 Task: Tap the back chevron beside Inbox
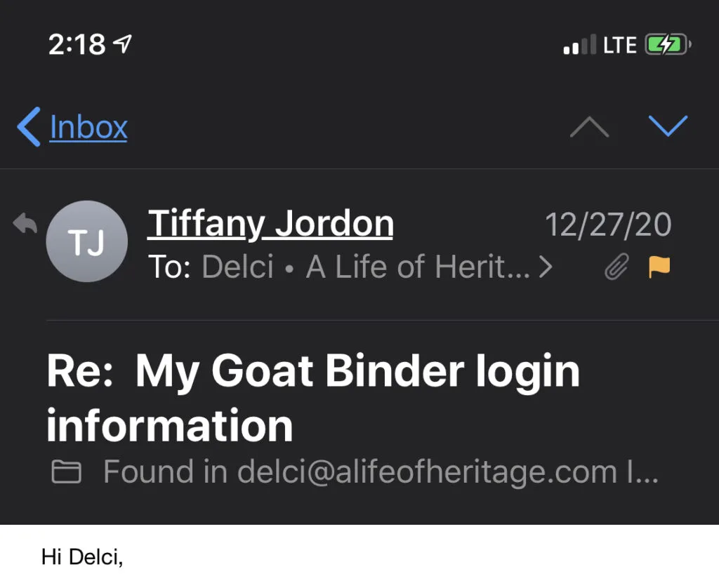click(x=28, y=127)
